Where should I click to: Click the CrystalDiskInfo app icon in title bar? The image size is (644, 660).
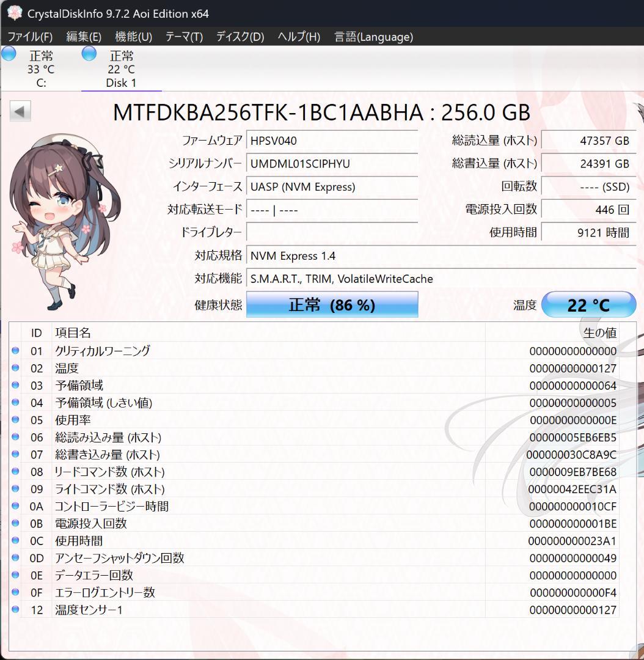pyautogui.click(x=14, y=13)
